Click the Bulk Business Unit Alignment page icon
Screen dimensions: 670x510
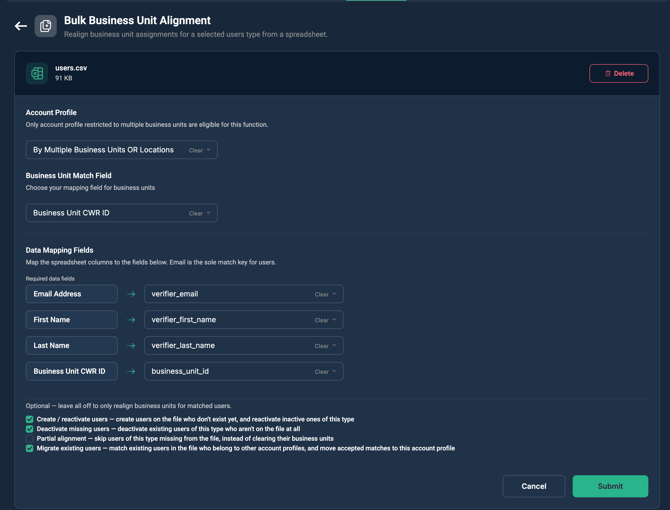point(45,26)
